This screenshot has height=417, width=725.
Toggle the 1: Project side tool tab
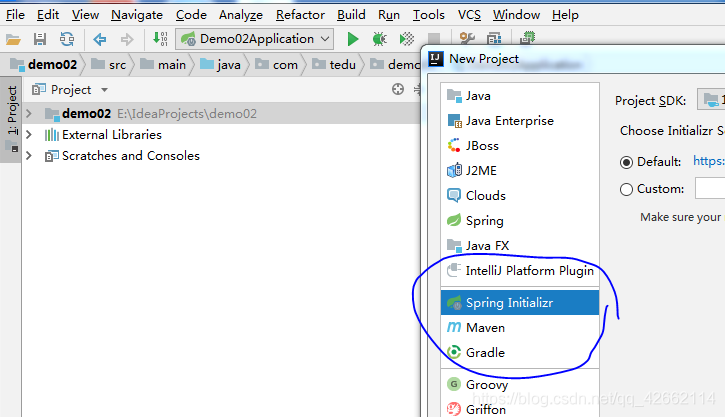coord(11,119)
